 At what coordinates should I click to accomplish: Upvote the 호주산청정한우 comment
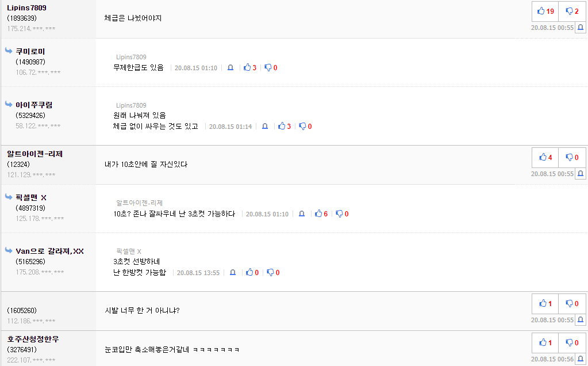click(545, 342)
